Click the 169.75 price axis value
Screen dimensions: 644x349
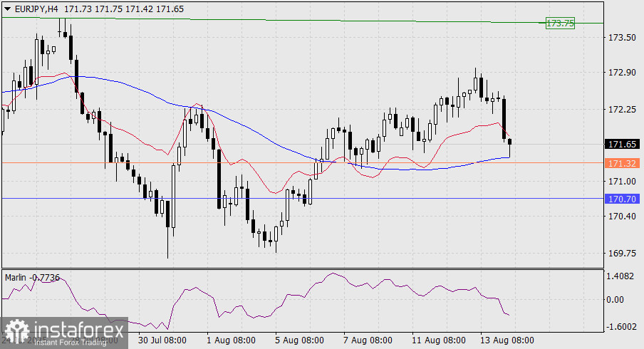622,253
